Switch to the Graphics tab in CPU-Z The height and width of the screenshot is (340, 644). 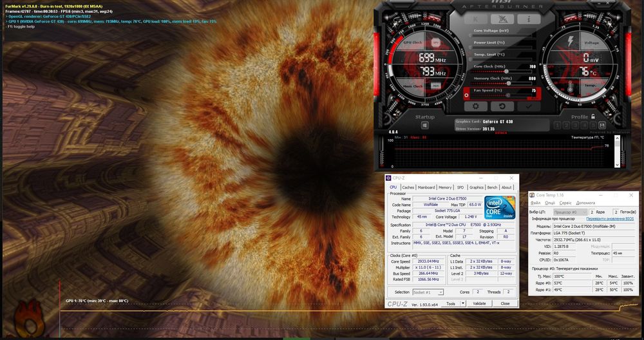[477, 187]
